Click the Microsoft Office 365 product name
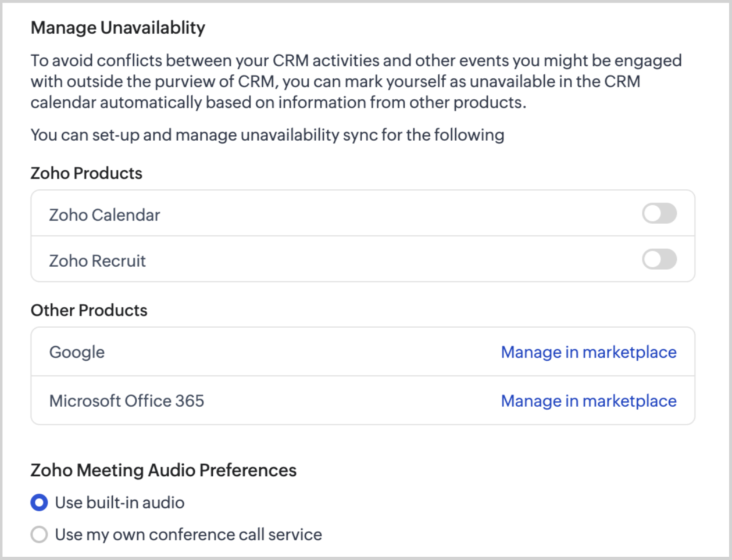The width and height of the screenshot is (732, 560). coord(126,401)
